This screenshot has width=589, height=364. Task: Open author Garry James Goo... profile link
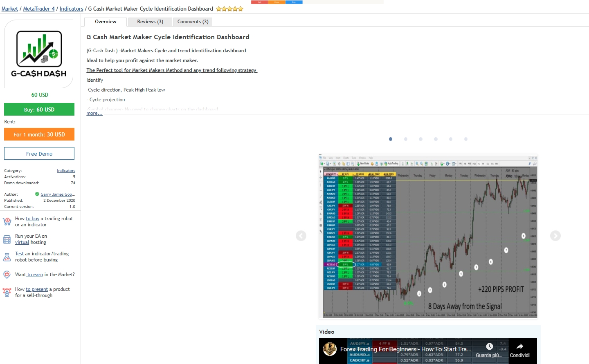[x=58, y=194]
